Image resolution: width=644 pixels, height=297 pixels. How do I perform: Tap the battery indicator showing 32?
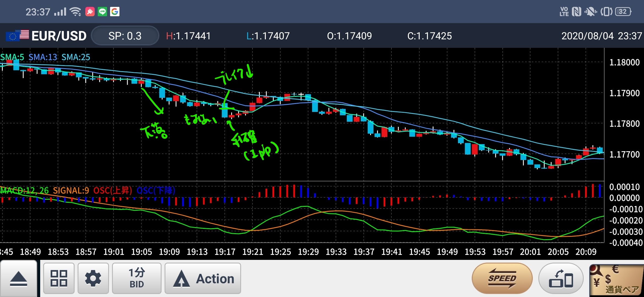pyautogui.click(x=623, y=12)
